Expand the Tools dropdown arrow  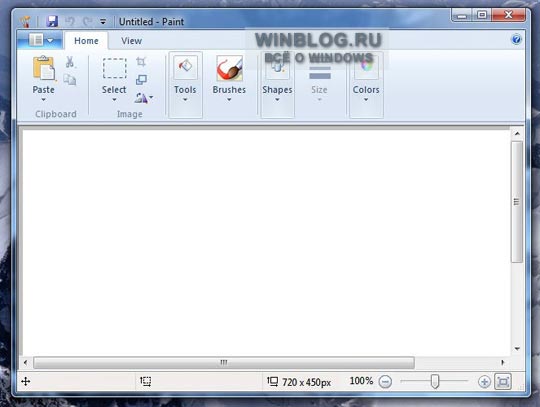pos(185,100)
